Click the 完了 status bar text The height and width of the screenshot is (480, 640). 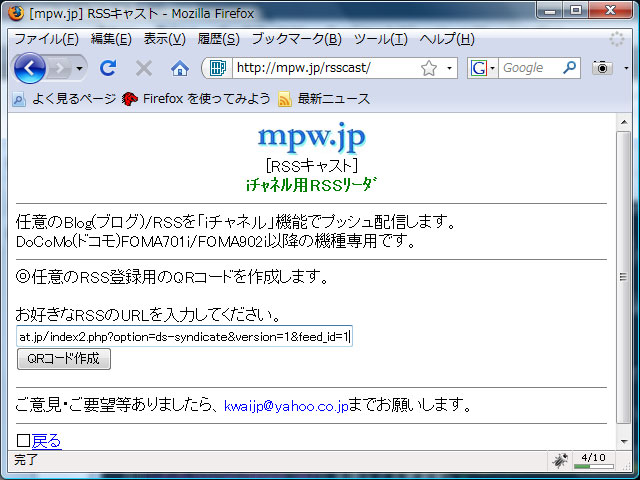coord(26,460)
